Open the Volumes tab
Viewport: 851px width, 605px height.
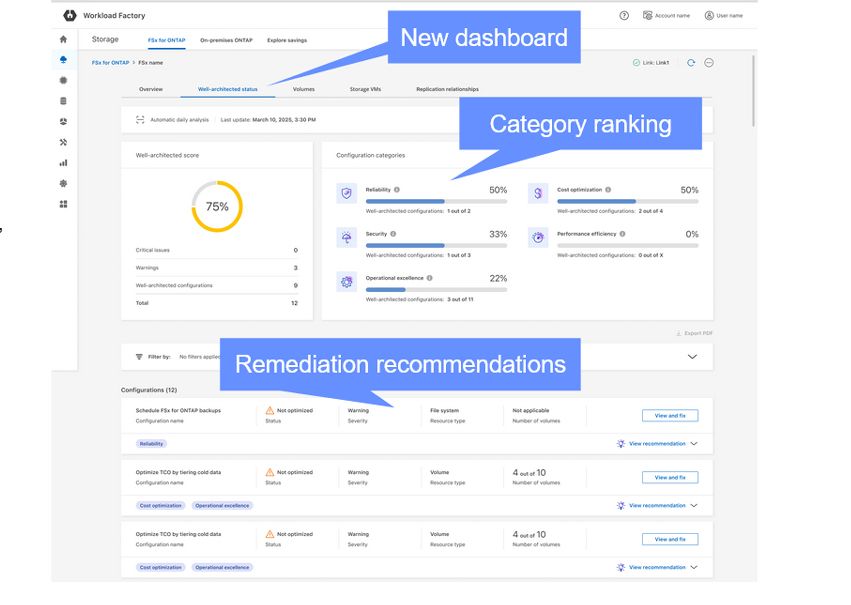point(303,89)
